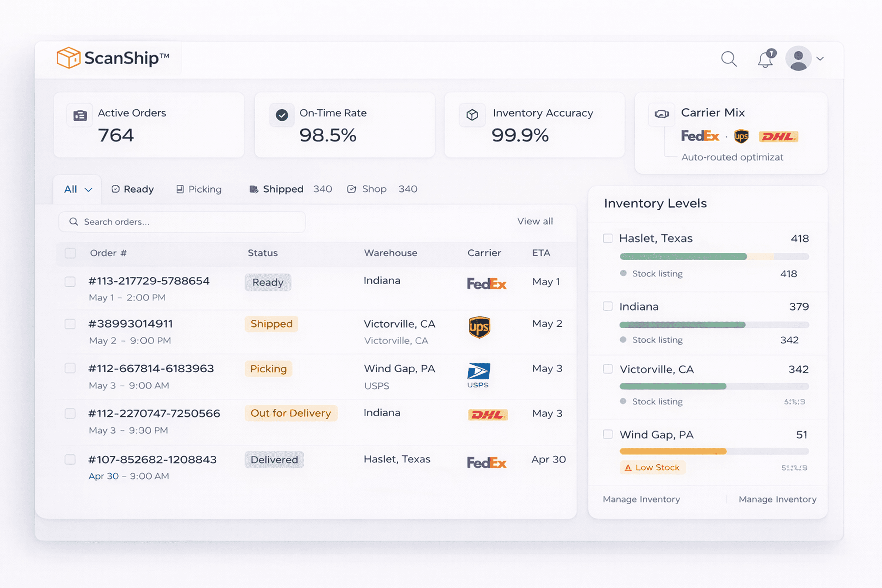Select the Haslet, Texas inventory checkbox
This screenshot has height=588, width=882.
[x=607, y=239]
